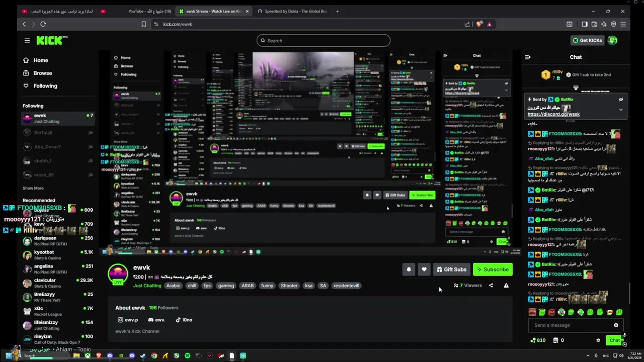
Task: Open recommended channel clavicular
Action: [57, 283]
